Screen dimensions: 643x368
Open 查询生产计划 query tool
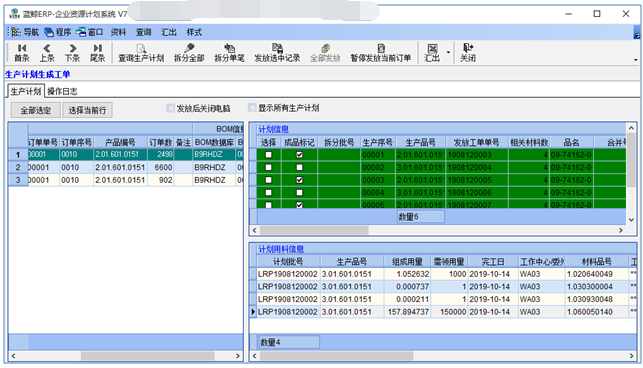[141, 53]
